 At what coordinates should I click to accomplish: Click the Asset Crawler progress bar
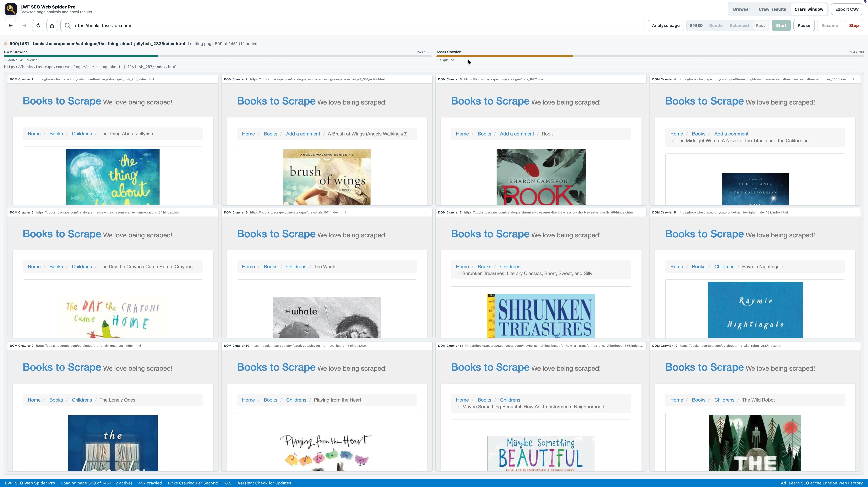pos(650,56)
